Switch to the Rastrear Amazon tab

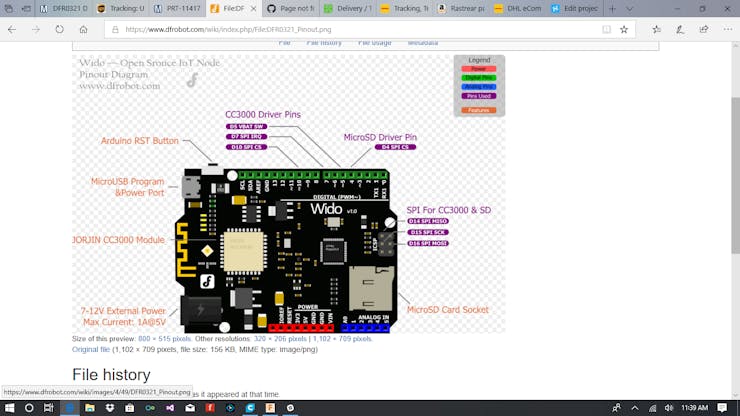[461, 8]
